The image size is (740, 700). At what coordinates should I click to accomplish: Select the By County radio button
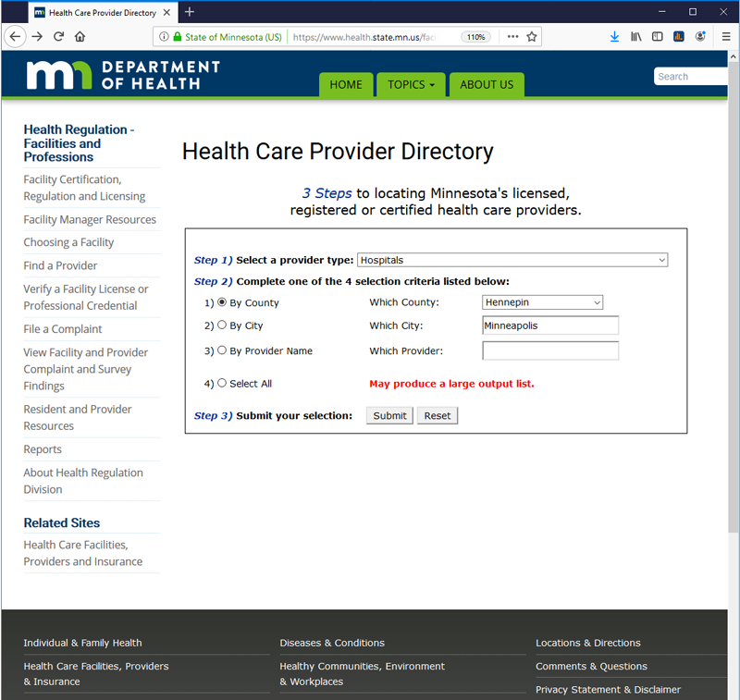[222, 301]
